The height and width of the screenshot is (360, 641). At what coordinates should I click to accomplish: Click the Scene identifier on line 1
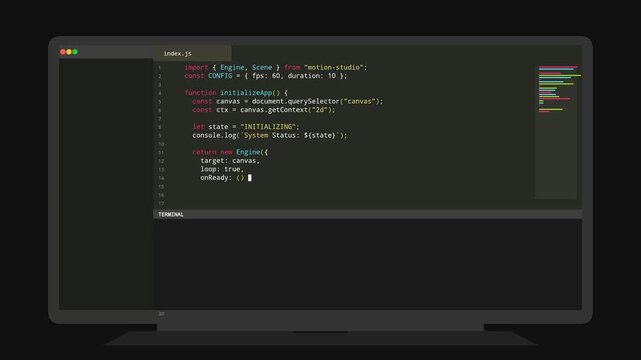[x=262, y=67]
